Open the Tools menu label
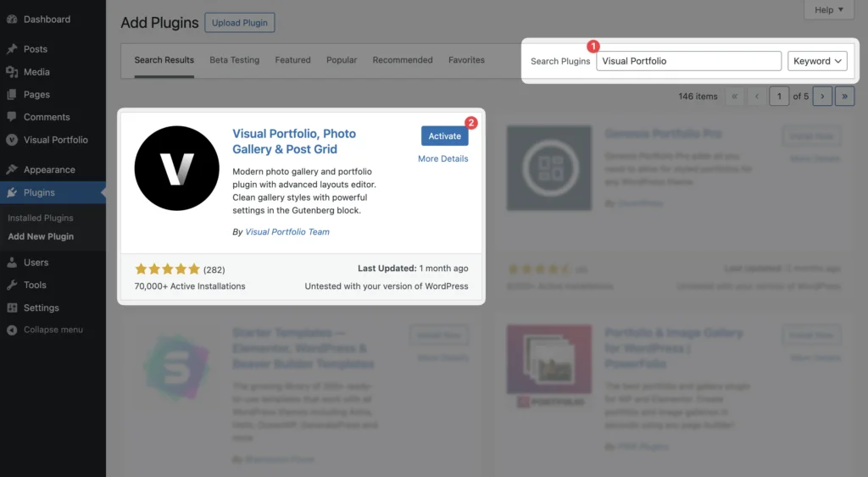The image size is (868, 477). click(35, 285)
